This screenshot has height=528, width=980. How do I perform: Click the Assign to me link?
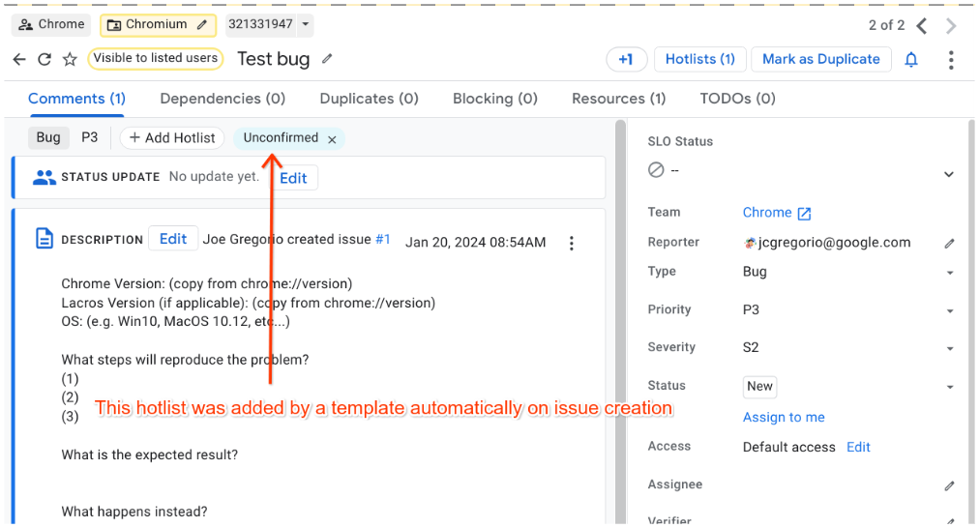pyautogui.click(x=784, y=417)
